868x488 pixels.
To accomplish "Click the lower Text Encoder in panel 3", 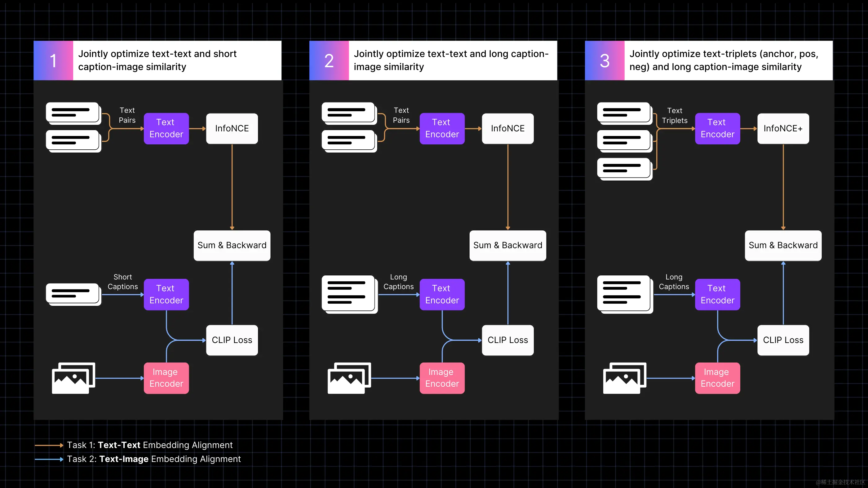I will (717, 294).
